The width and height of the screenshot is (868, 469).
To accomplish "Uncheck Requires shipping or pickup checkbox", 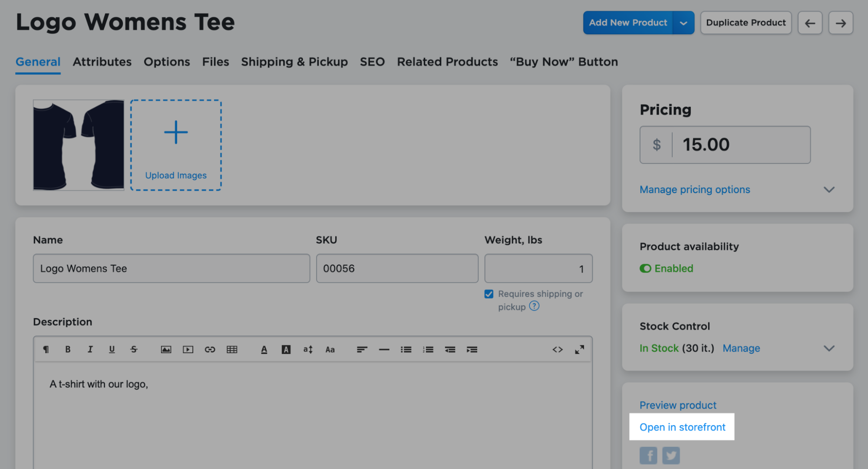I will (489, 294).
